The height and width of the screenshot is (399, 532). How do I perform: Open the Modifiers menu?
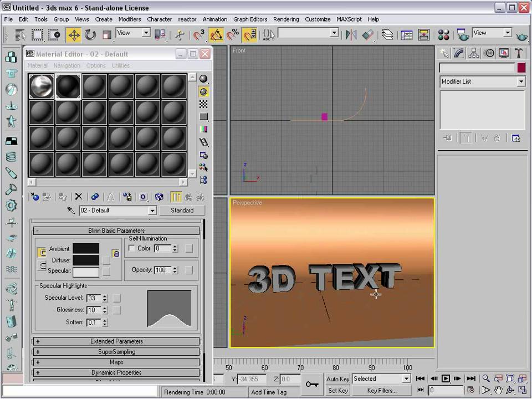point(129,19)
